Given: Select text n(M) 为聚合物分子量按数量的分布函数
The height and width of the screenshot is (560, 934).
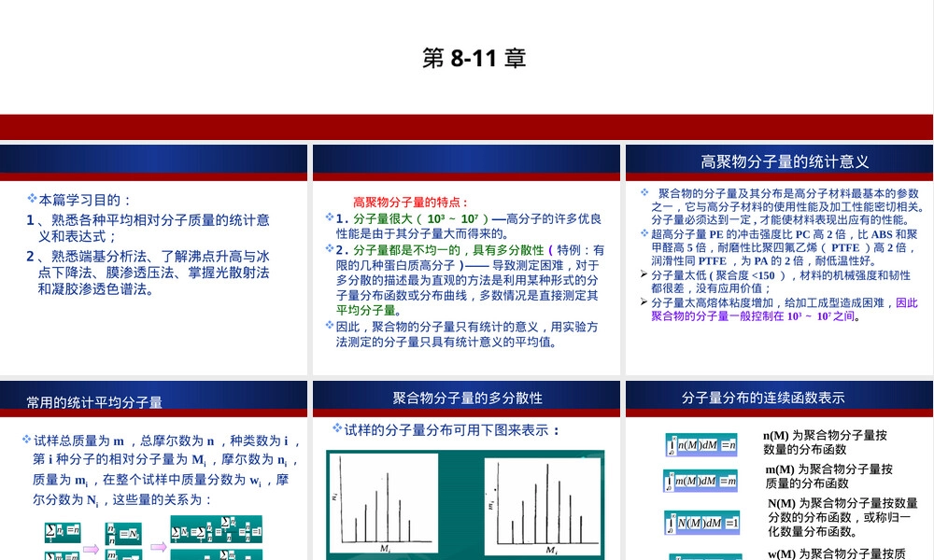Looking at the screenshot, I should (x=825, y=442).
